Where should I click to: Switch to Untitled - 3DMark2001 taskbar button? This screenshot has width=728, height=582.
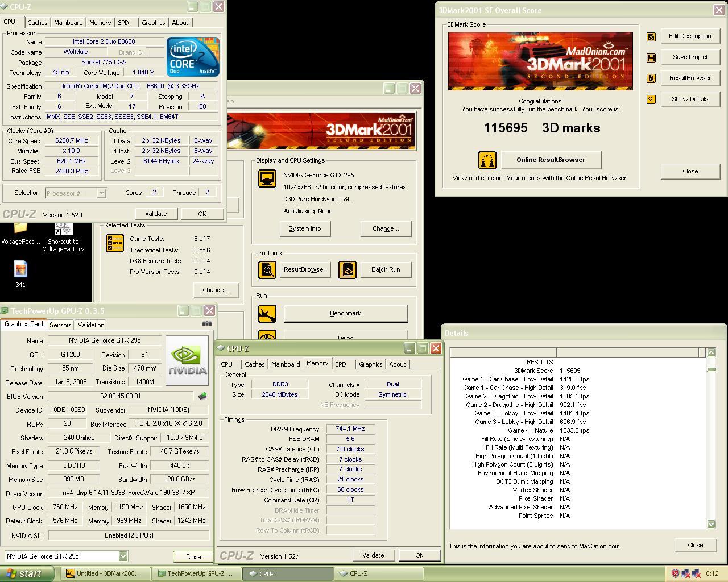point(104,573)
